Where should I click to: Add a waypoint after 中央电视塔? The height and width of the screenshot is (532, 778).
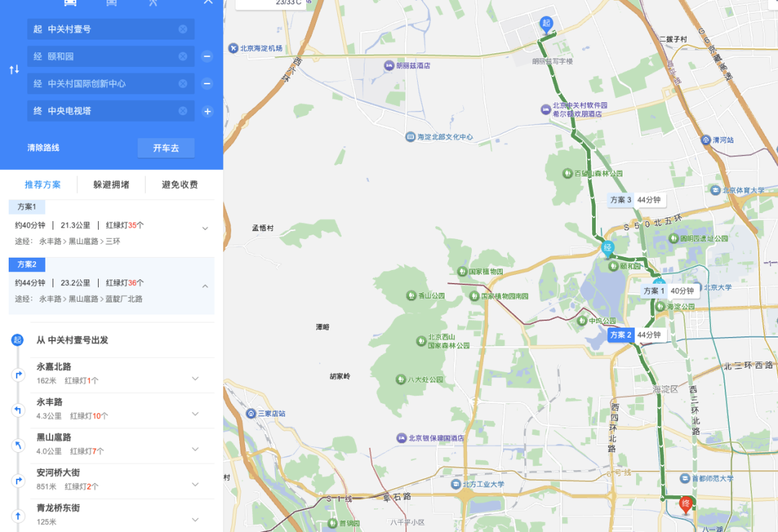207,111
